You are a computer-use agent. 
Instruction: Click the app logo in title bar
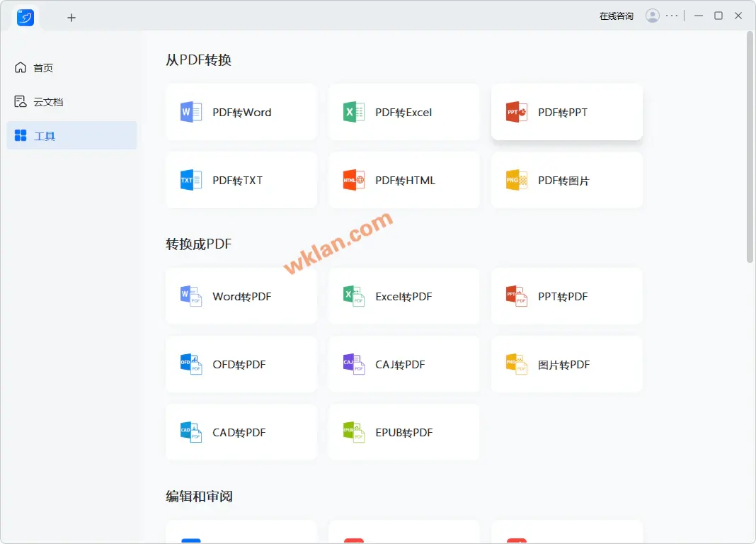pos(25,18)
